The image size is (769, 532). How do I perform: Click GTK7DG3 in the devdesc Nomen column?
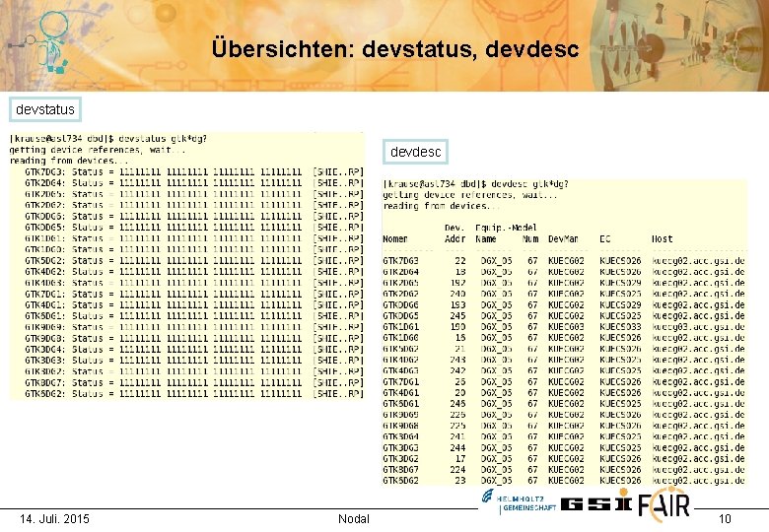pos(400,261)
